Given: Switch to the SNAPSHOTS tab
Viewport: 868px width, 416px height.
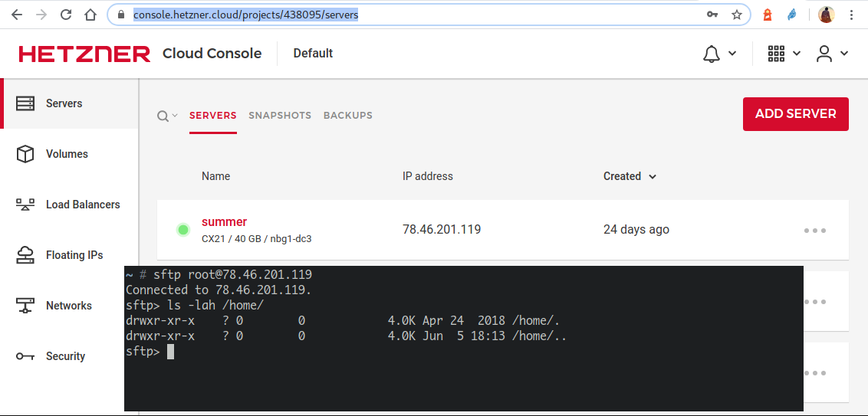Looking at the screenshot, I should coord(280,116).
